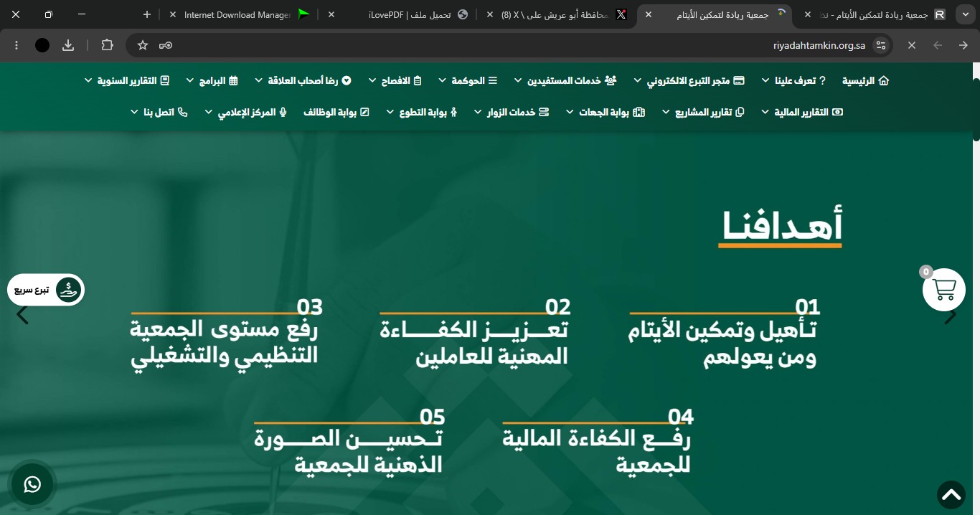This screenshot has width=980, height=515.
Task: Click the person icon of بوابة التطوع
Action: [453, 112]
